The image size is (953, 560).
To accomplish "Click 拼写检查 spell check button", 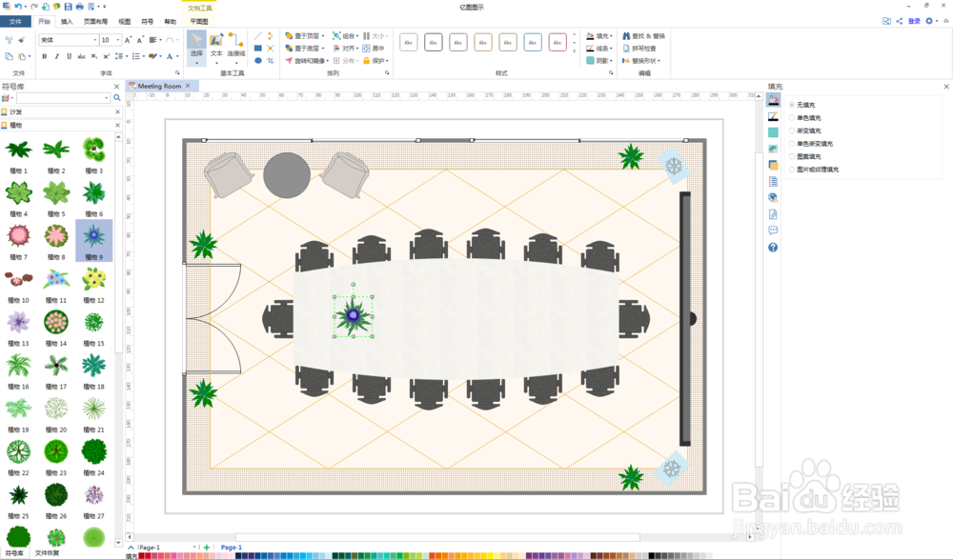I will pyautogui.click(x=639, y=48).
